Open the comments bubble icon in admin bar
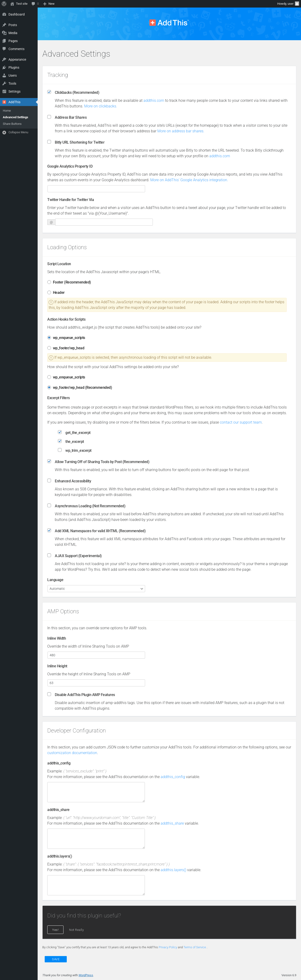 click(x=33, y=4)
